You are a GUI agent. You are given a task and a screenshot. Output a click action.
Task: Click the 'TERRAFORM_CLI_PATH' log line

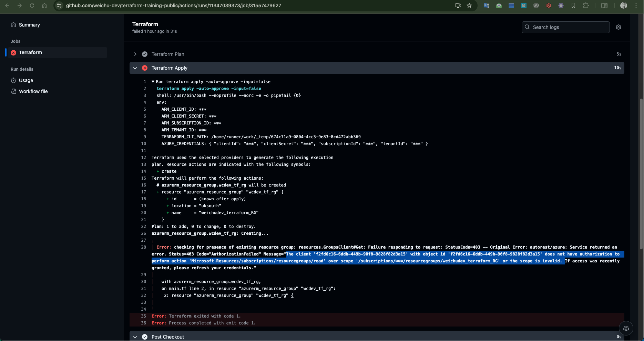pyautogui.click(x=261, y=137)
